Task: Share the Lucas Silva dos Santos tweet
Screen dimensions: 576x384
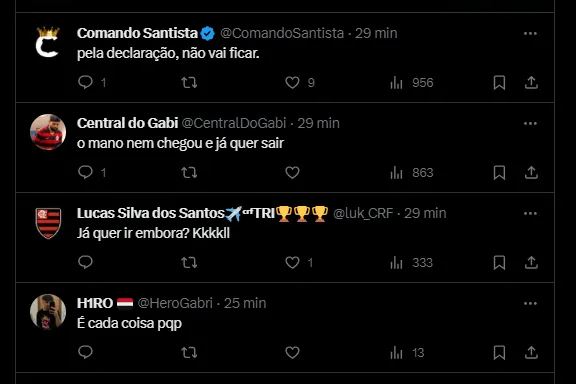Action: [x=531, y=262]
